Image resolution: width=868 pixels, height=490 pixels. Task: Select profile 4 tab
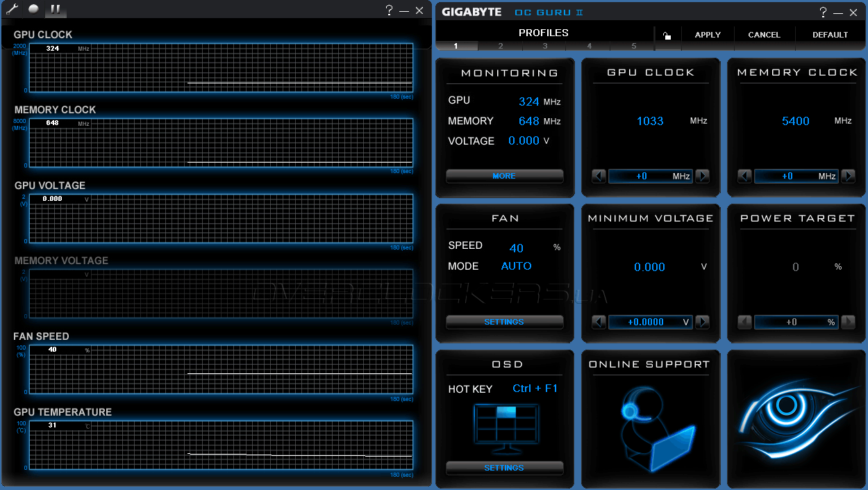pos(590,46)
